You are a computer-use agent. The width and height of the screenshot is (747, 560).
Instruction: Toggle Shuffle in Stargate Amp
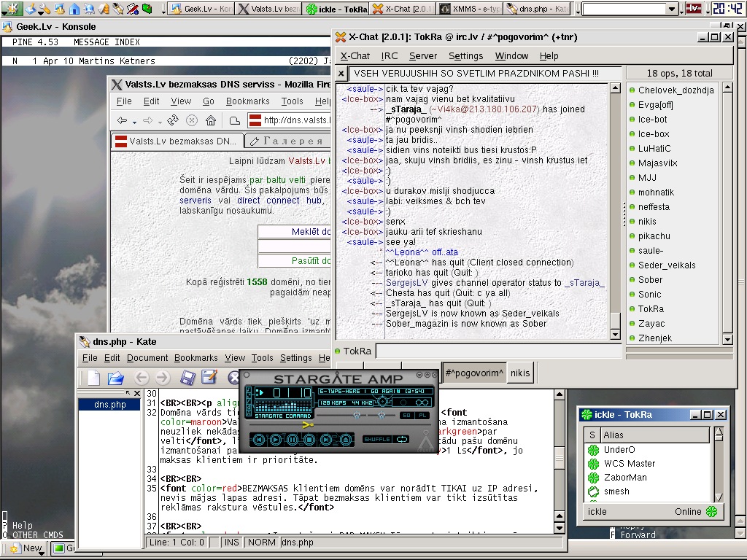pos(377,440)
